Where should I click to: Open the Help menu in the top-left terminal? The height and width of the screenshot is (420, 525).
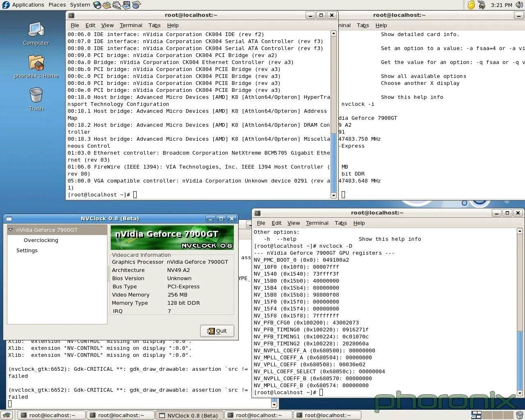point(173,25)
